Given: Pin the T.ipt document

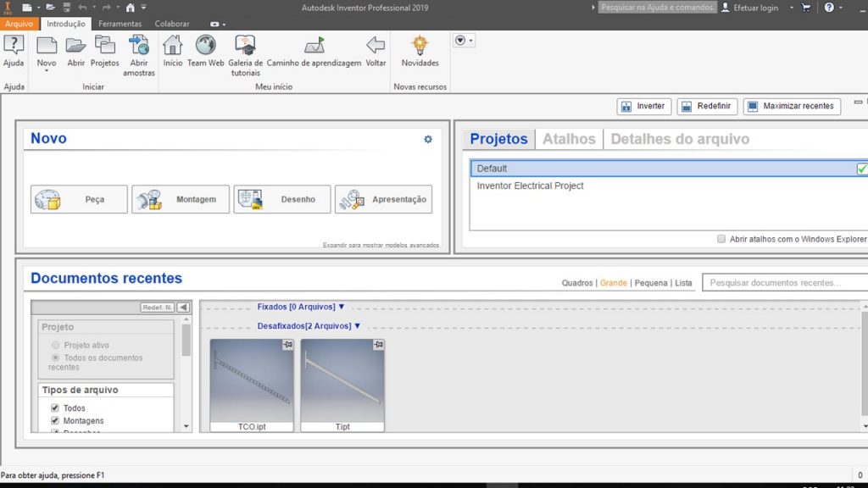Looking at the screenshot, I should click(378, 345).
